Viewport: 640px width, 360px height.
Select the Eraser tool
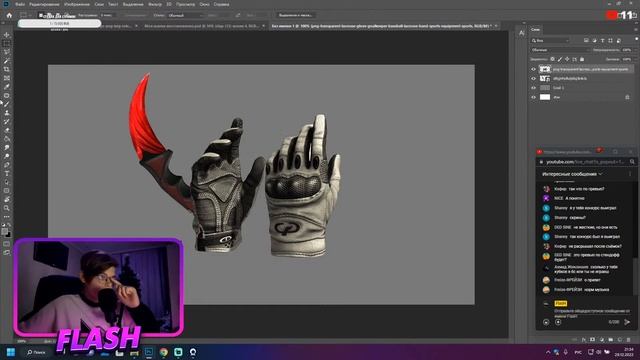pyautogui.click(x=7, y=130)
